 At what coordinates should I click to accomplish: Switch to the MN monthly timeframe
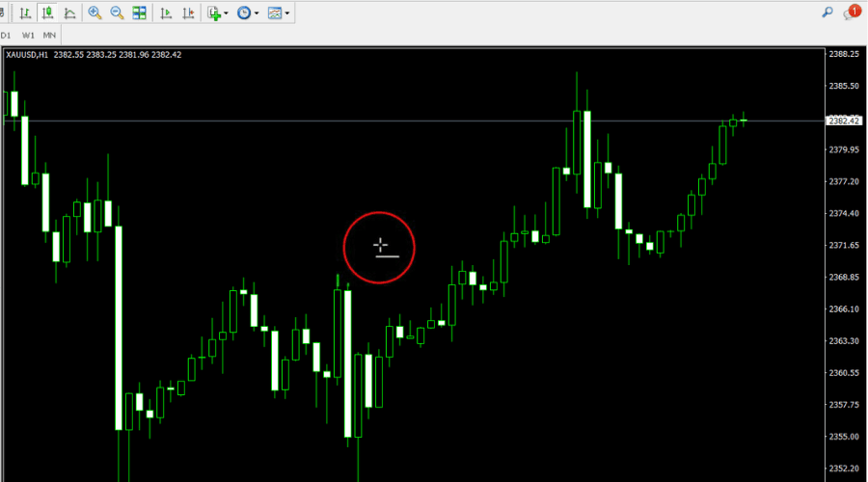coord(49,36)
